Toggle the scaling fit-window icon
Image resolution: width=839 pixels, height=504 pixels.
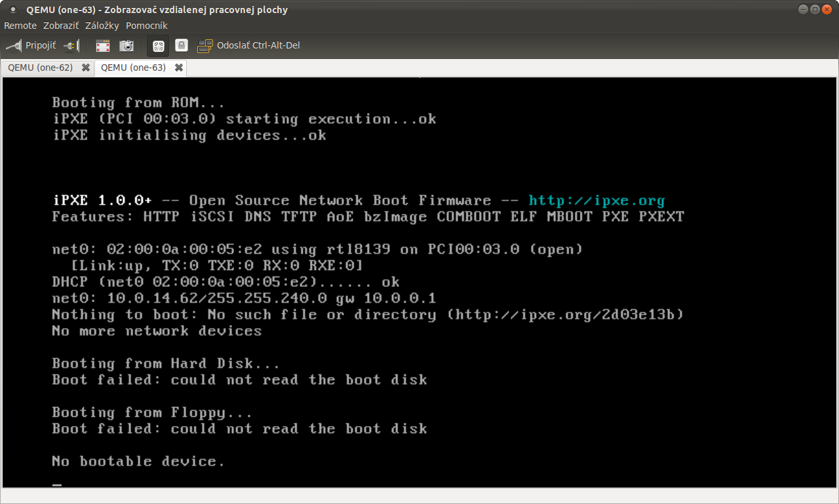tap(158, 46)
